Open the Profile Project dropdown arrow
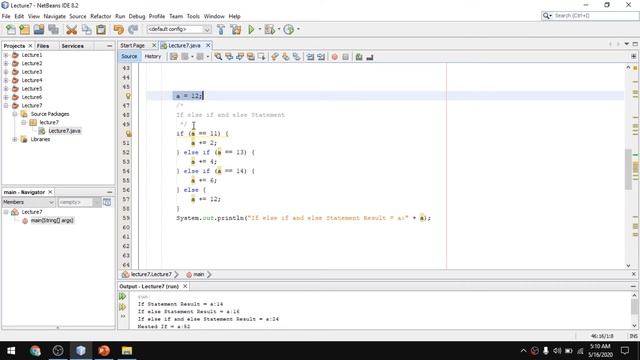Screen dimensions: 640x360 click(x=298, y=29)
